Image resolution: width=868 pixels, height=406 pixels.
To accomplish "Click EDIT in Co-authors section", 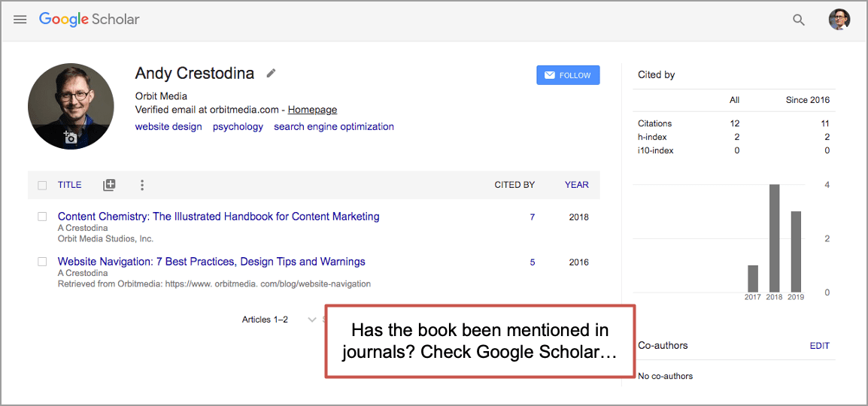I will 820,346.
